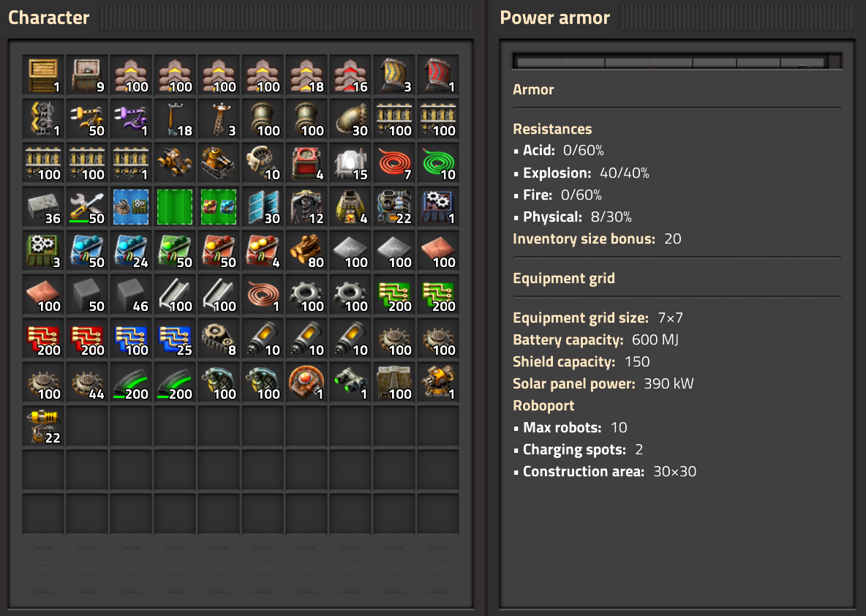Select the wooden chest item stack
This screenshot has height=616, width=866.
43,75
